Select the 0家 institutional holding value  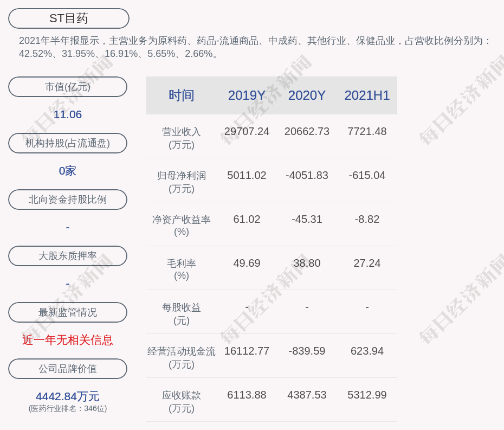click(68, 171)
